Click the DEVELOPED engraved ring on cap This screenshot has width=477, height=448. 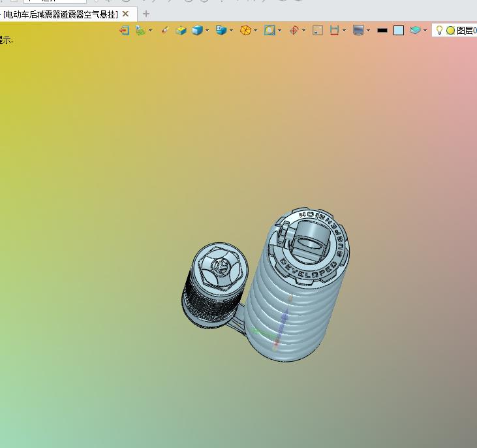coord(309,270)
